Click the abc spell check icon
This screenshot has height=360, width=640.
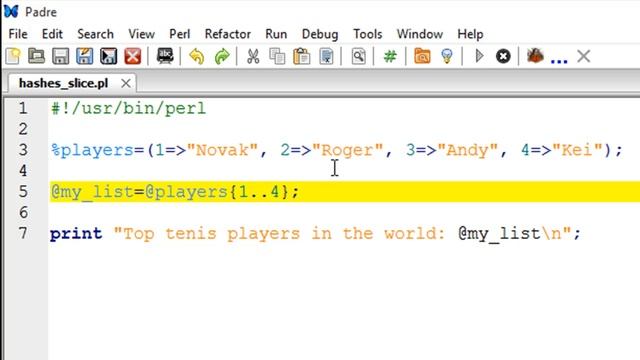coord(165,56)
